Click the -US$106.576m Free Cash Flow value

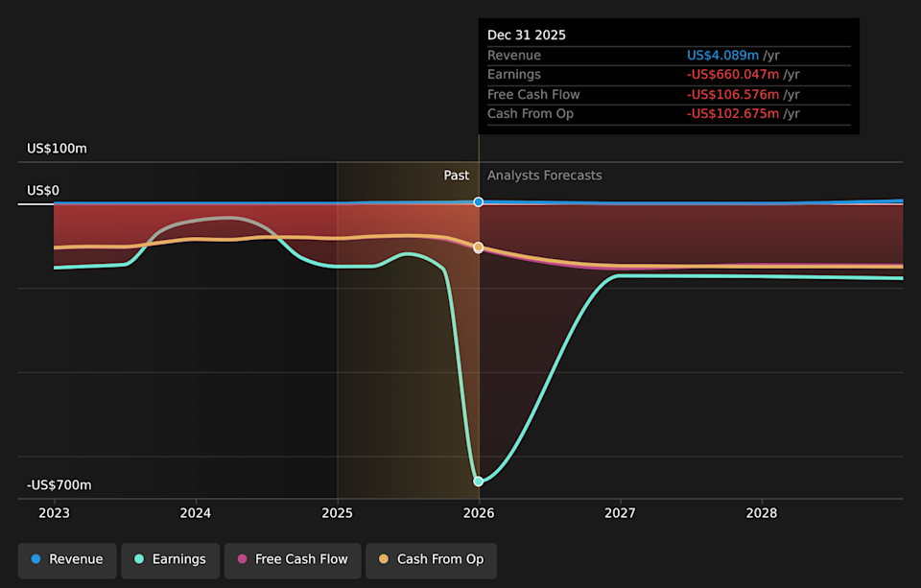click(732, 94)
